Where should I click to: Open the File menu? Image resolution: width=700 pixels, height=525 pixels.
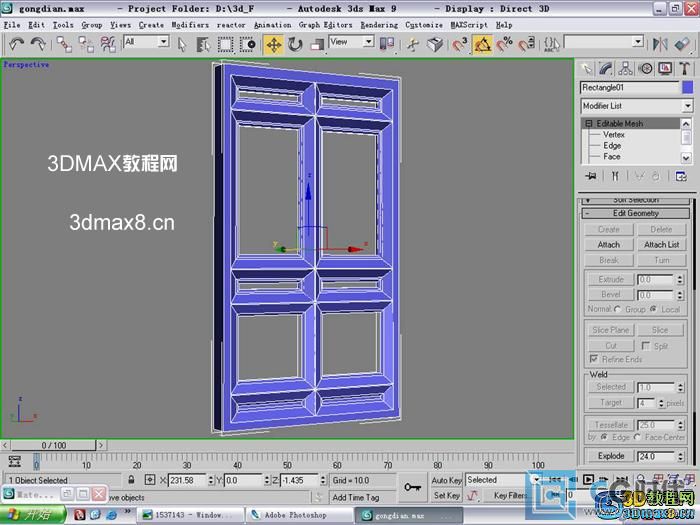click(x=12, y=25)
